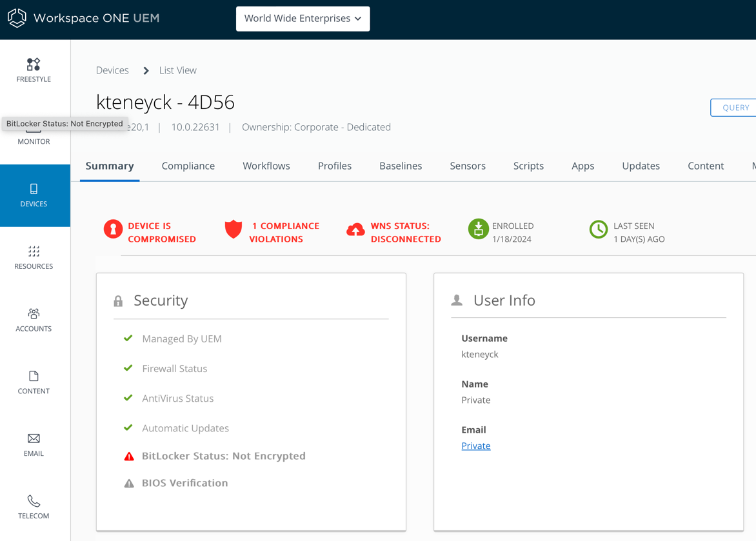Click the green Last Seen clock icon
The width and height of the screenshot is (756, 541).
click(599, 230)
